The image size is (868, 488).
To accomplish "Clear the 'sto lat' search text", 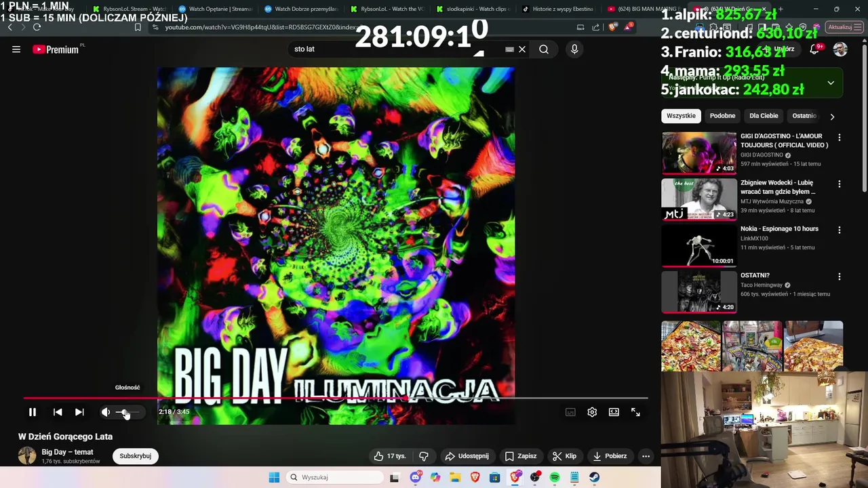I will (522, 49).
